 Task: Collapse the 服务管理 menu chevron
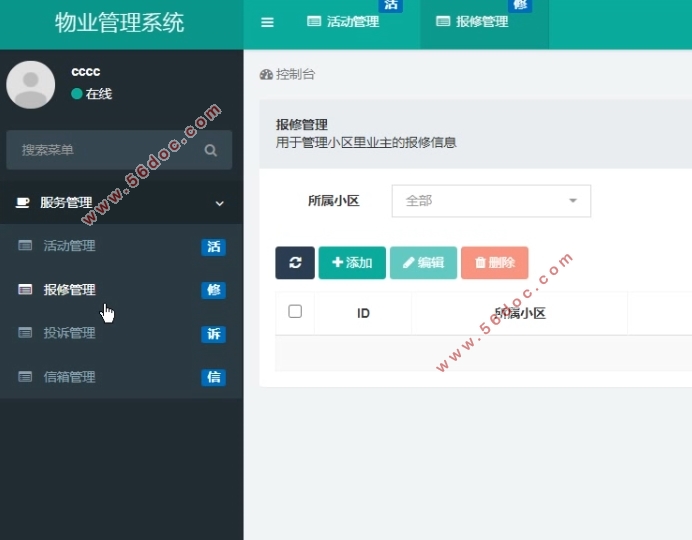coord(219,203)
